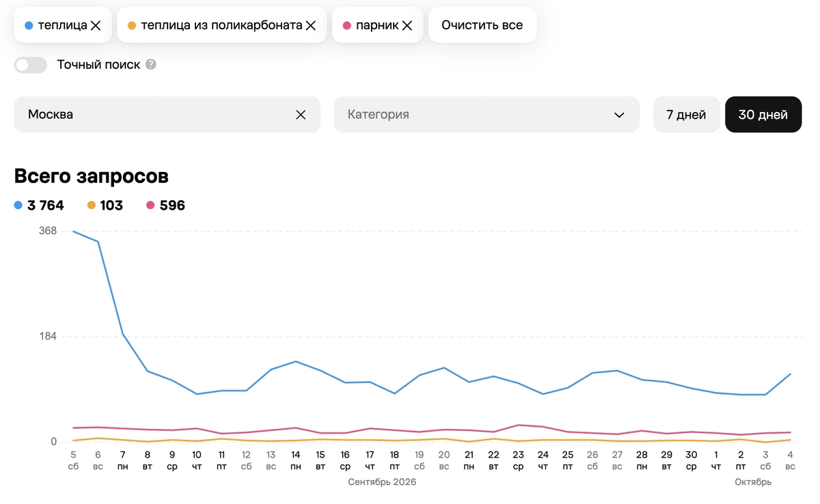The image size is (820, 504).
Task: Switch to the 7 дней period
Action: click(x=686, y=115)
